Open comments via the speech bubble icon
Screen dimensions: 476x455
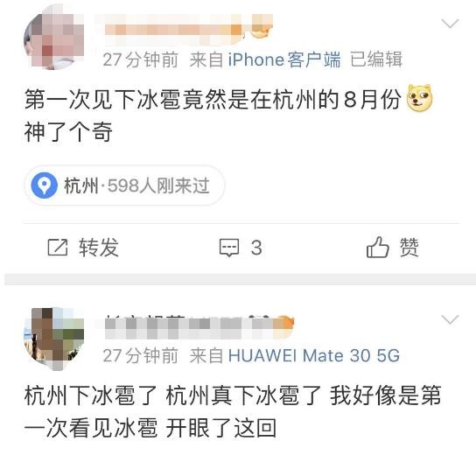click(229, 248)
